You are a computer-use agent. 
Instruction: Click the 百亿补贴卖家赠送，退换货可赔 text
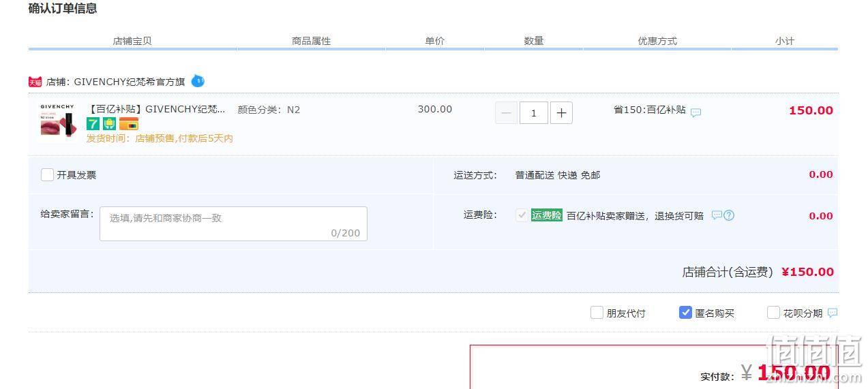(635, 215)
